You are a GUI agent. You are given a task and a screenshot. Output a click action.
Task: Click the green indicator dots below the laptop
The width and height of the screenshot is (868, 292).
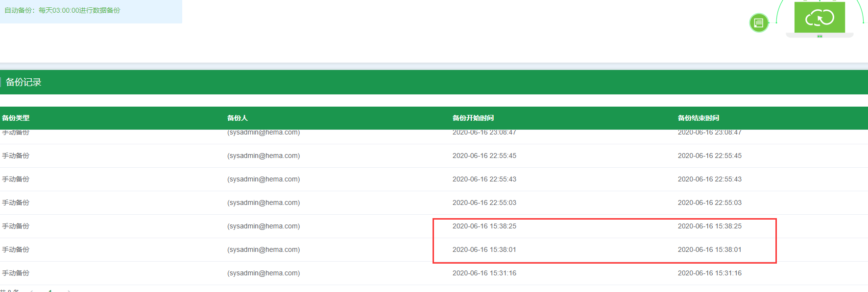(820, 36)
